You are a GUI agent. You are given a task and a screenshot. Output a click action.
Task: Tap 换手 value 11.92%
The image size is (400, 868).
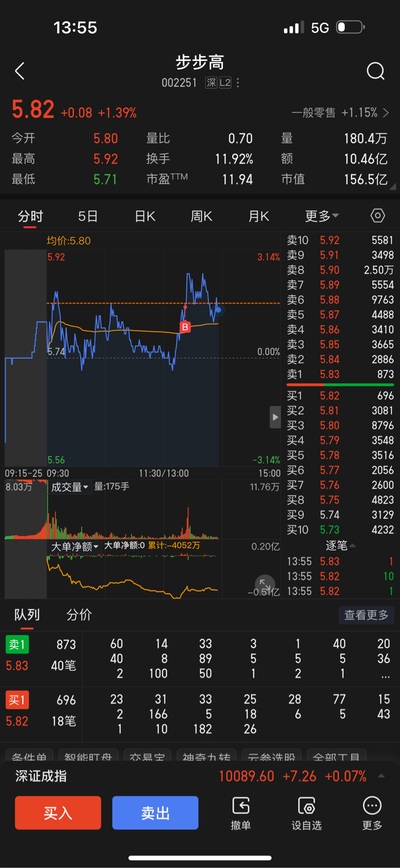pyautogui.click(x=234, y=158)
